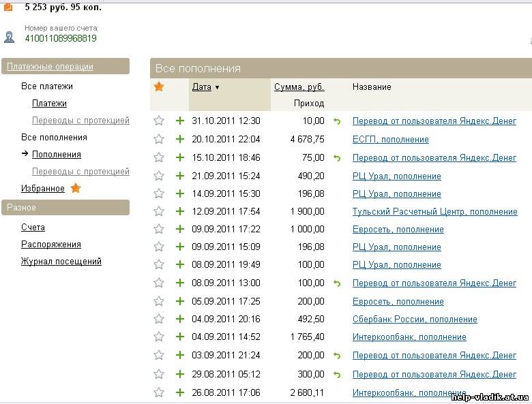Select Журнал посещений in the sidebar
This screenshot has height=404, width=532.
click(61, 262)
